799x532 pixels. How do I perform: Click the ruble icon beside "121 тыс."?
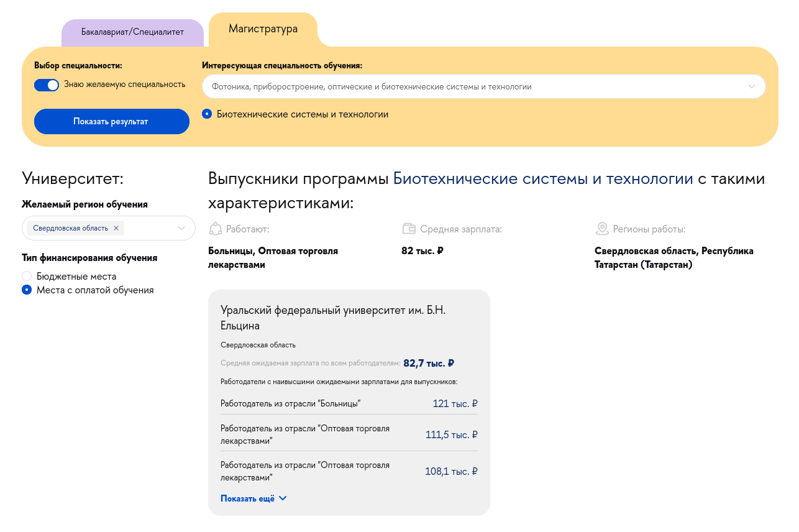coord(475,403)
